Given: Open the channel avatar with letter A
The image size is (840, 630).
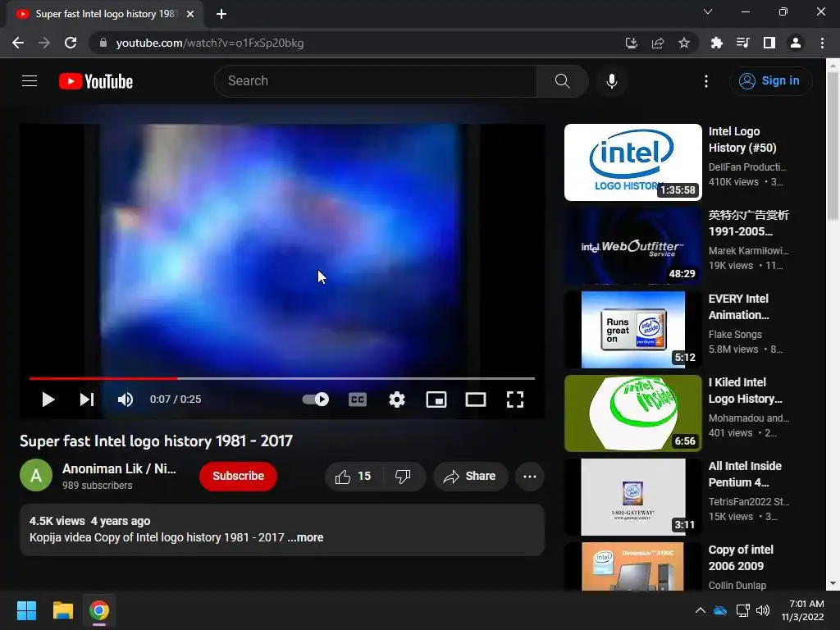Looking at the screenshot, I should click(36, 475).
